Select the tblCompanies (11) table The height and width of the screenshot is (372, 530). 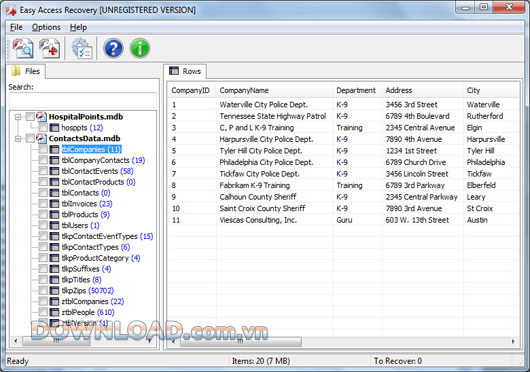point(91,149)
